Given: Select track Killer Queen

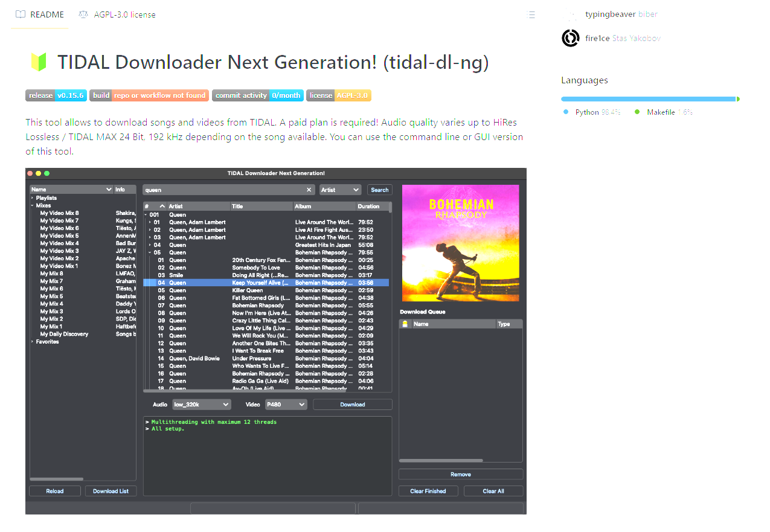Looking at the screenshot, I should (x=266, y=290).
